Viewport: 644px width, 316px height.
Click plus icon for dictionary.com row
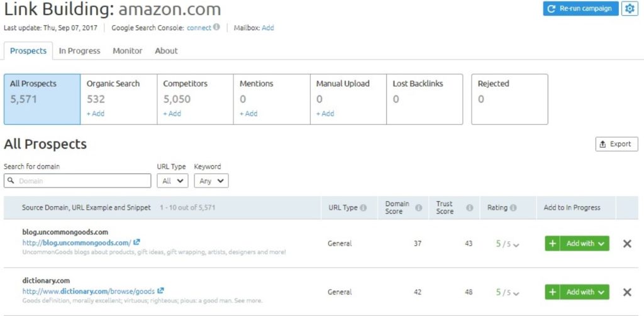coord(552,292)
